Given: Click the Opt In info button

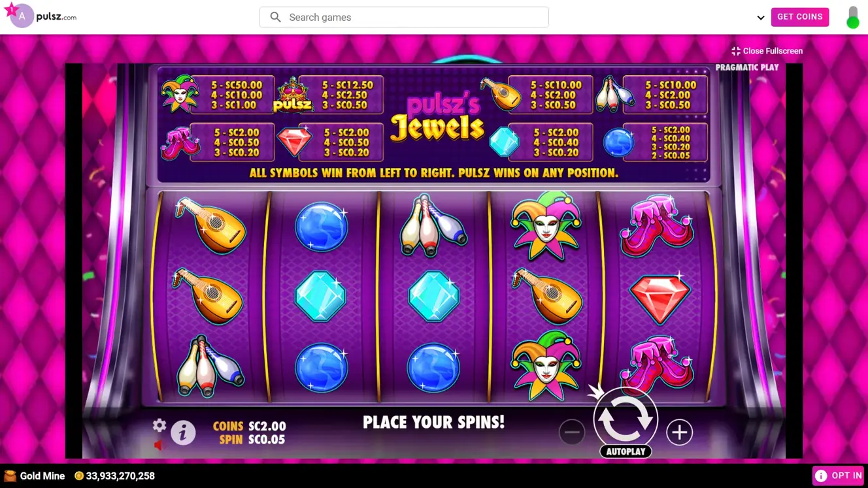Looking at the screenshot, I should click(x=839, y=476).
